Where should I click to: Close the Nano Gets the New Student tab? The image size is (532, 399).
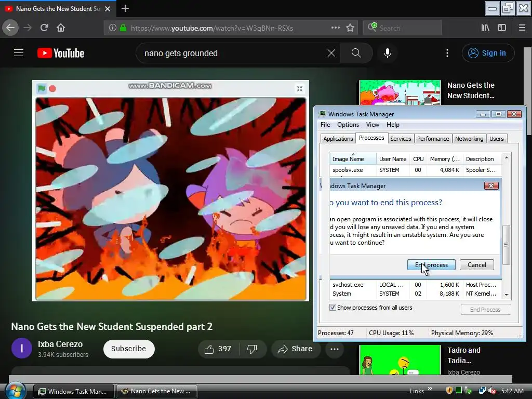(x=108, y=9)
